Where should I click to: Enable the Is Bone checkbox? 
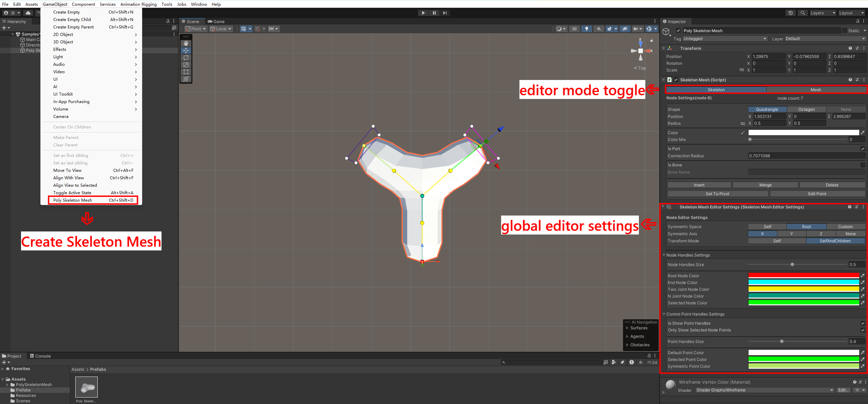click(863, 165)
